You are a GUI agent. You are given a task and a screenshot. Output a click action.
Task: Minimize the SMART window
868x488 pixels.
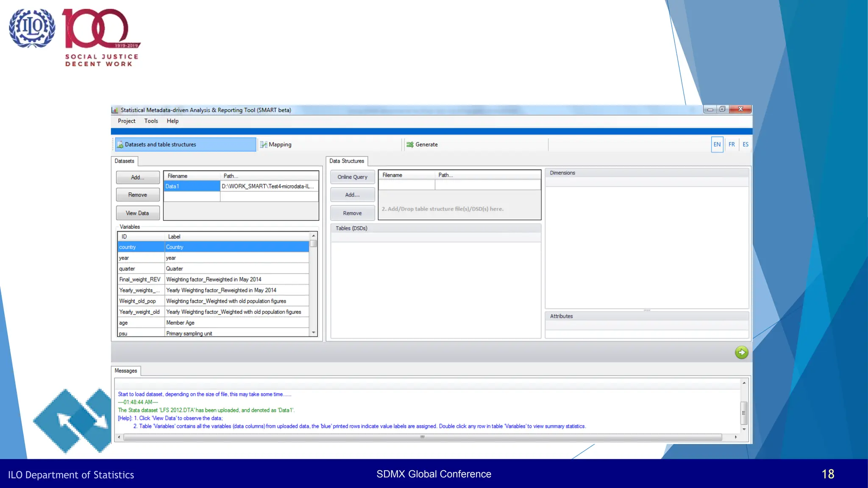pos(710,109)
